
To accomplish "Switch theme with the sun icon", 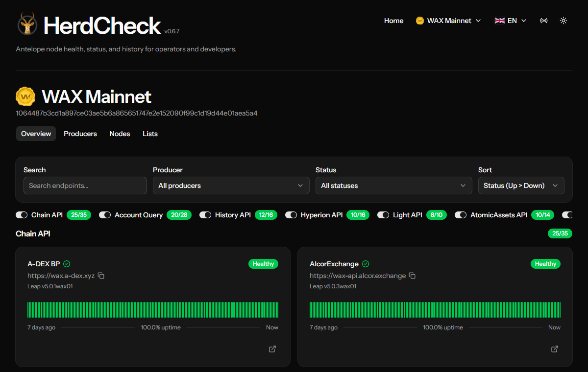I will [563, 21].
